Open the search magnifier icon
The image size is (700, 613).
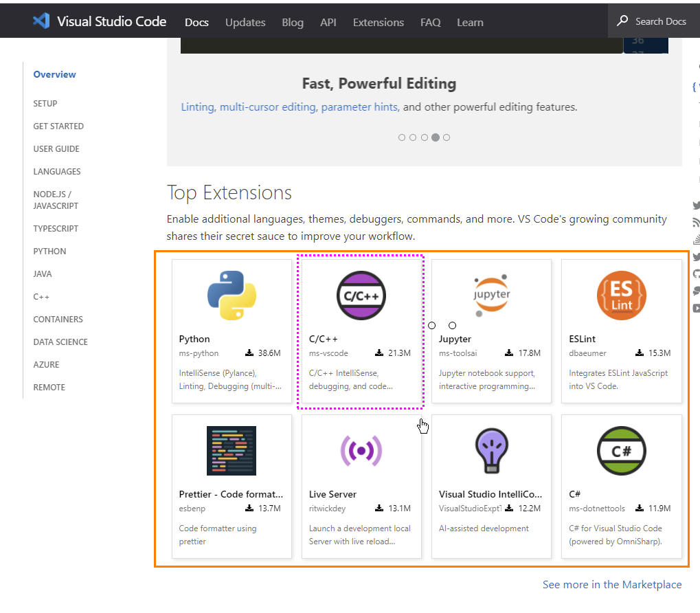click(622, 21)
